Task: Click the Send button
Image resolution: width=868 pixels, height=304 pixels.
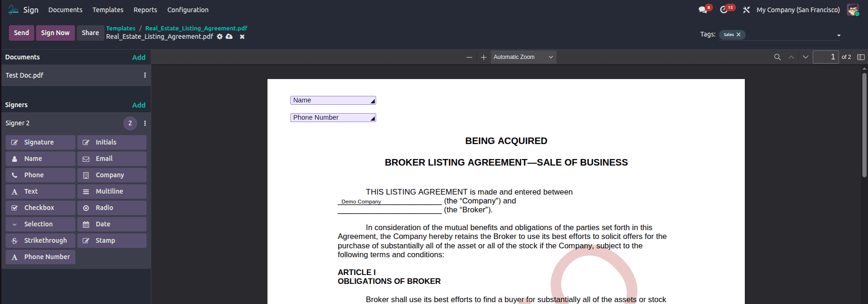Action: [22, 33]
